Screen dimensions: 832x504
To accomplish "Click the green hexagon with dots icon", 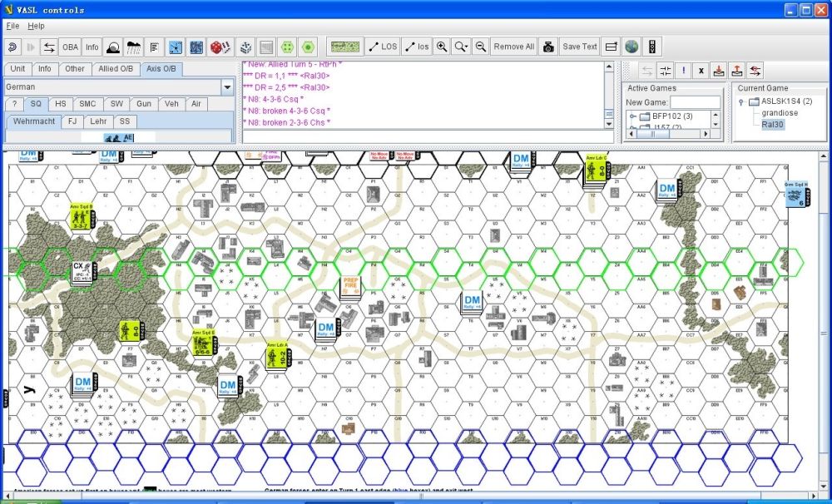I will (287, 47).
